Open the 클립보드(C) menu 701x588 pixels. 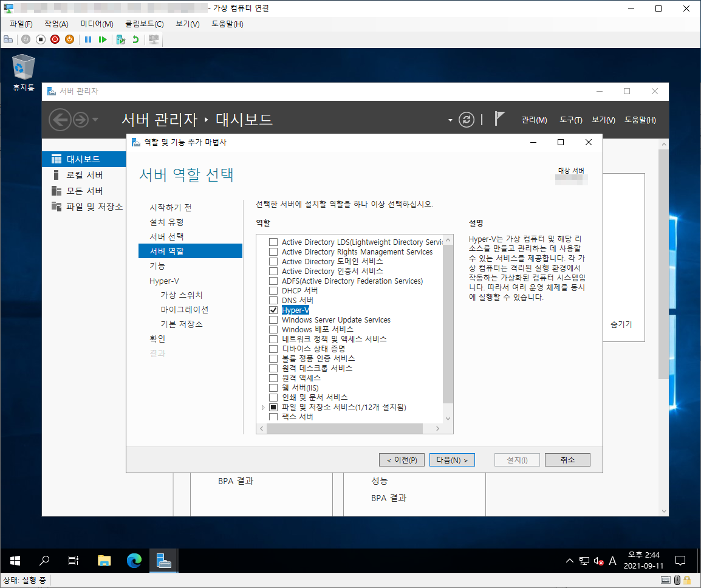pos(145,24)
